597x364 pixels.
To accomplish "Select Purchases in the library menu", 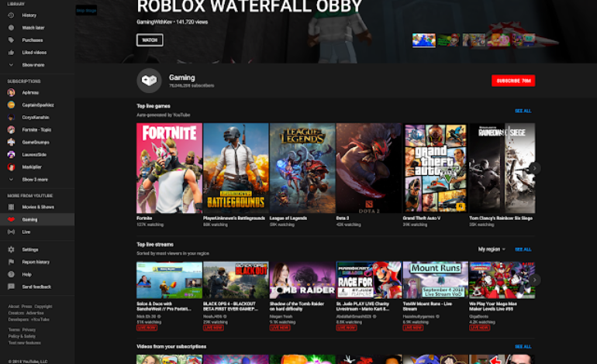I will (x=32, y=39).
